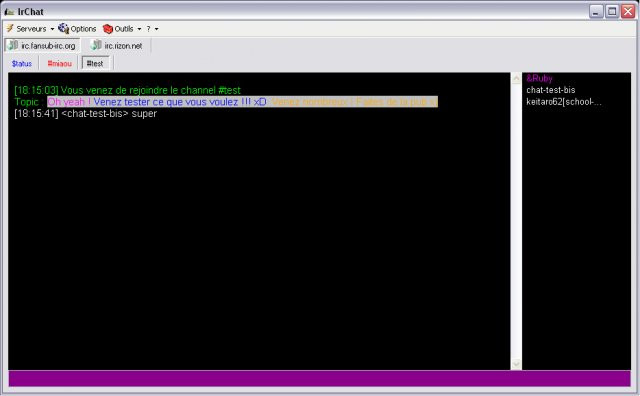The width and height of the screenshot is (640, 396).
Task: Select user keitaro62[school-... in the list
Action: (x=564, y=102)
